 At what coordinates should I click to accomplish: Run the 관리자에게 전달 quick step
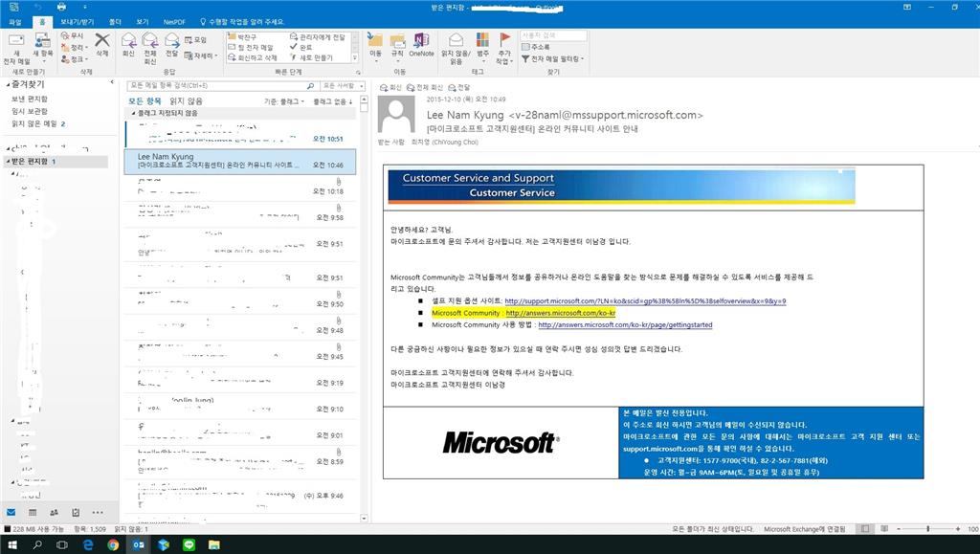point(318,37)
